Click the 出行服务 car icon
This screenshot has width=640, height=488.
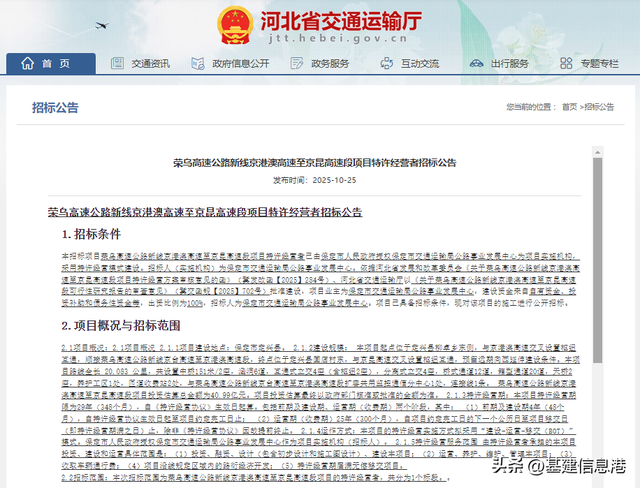pos(476,63)
